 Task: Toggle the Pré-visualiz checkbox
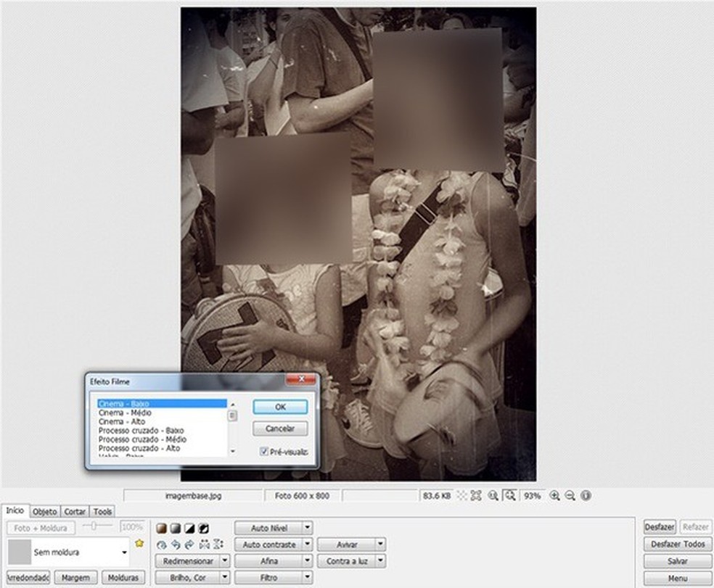click(264, 452)
